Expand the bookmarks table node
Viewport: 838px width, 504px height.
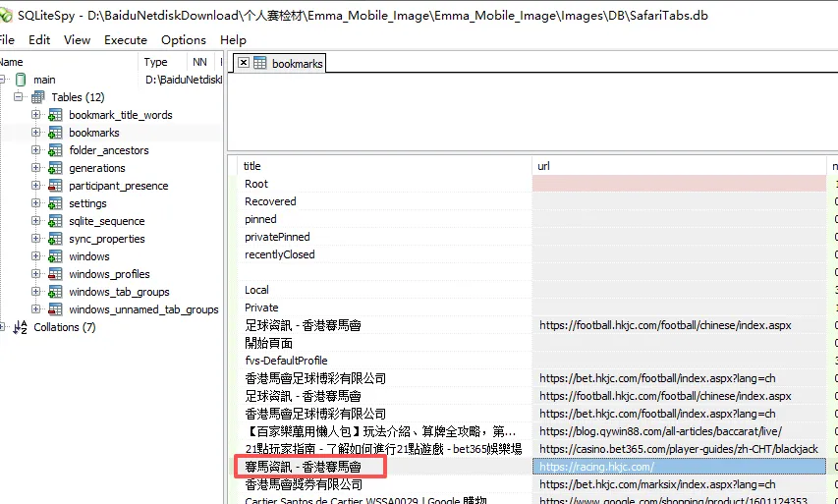[35, 132]
